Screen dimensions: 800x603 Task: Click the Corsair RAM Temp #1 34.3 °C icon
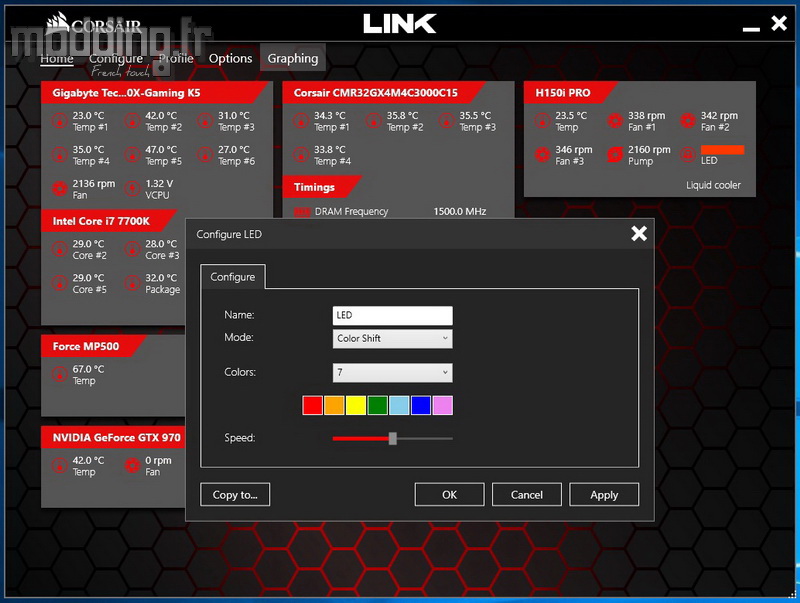(301, 121)
